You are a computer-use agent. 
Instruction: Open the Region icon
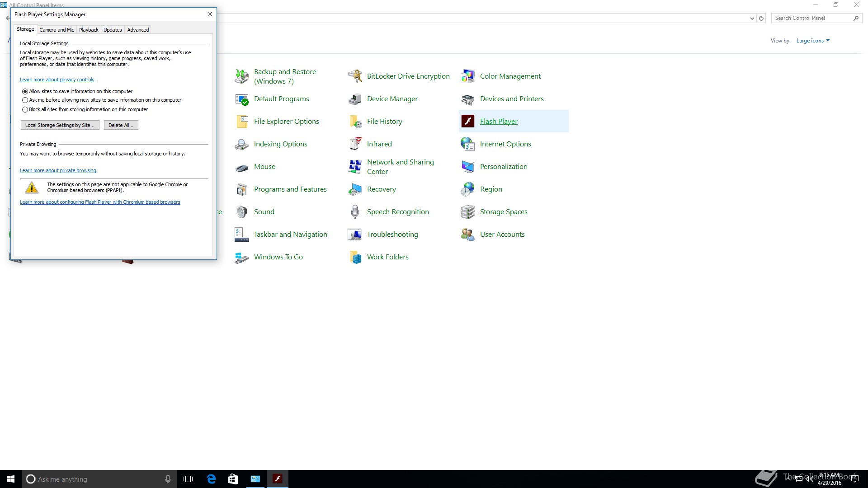click(468, 189)
